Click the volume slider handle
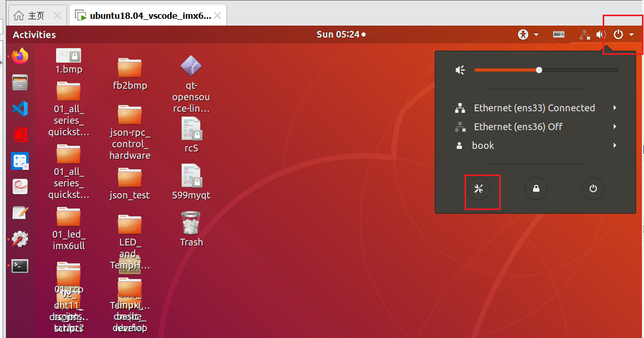Viewport: 644px width, 338px height. (539, 70)
